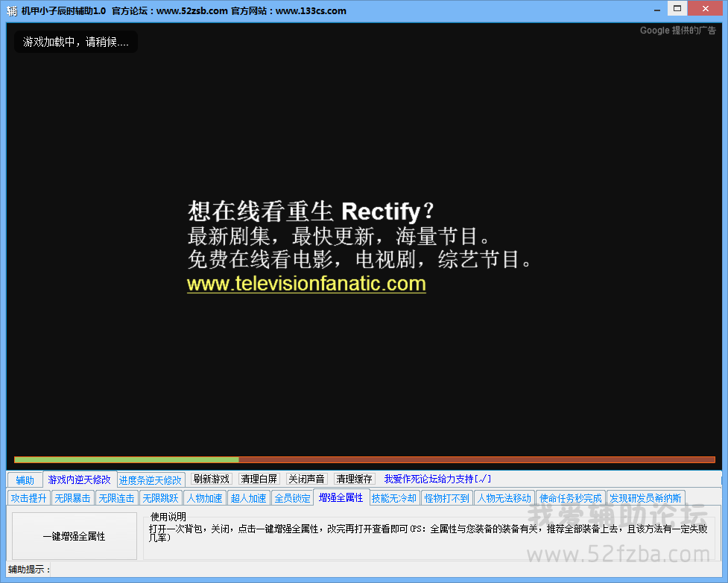Select the 人物无法移动 sub-tab
This screenshot has width=728, height=583.
pos(504,498)
